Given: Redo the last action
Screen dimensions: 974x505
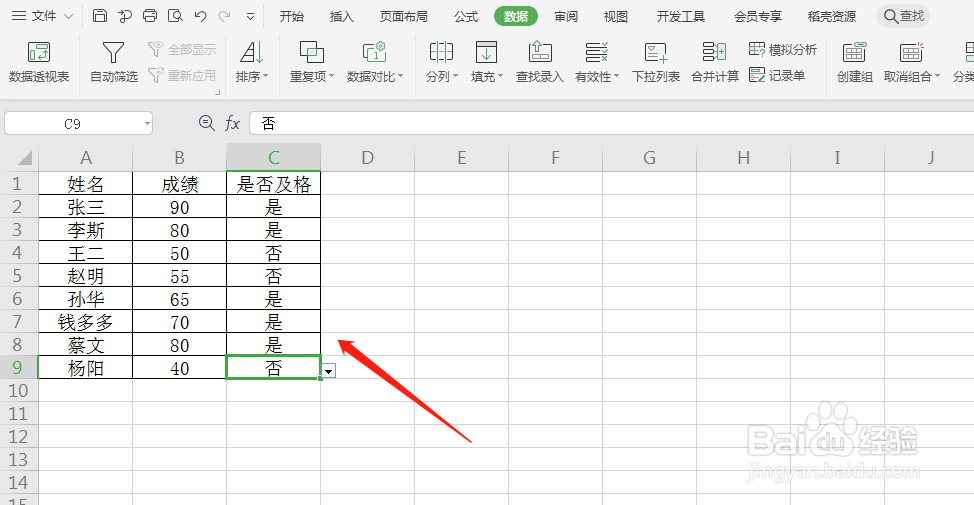Looking at the screenshot, I should pos(224,16).
